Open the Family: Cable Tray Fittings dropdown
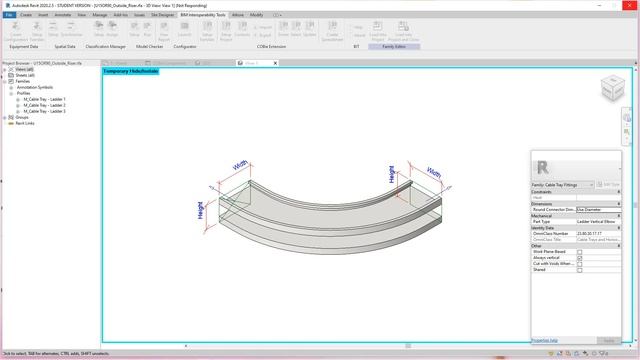 coord(562,185)
